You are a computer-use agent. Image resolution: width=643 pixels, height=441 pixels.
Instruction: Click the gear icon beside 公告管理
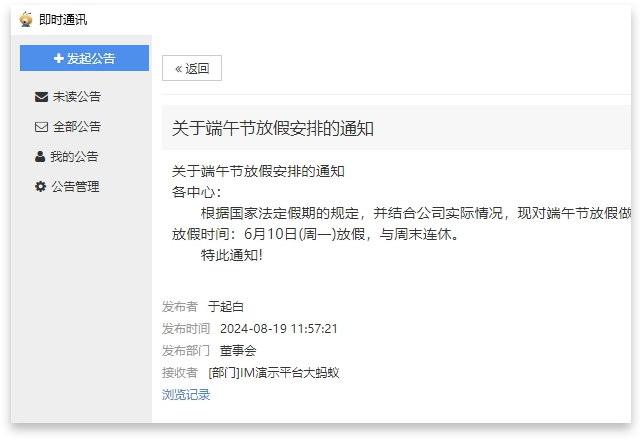pos(40,187)
